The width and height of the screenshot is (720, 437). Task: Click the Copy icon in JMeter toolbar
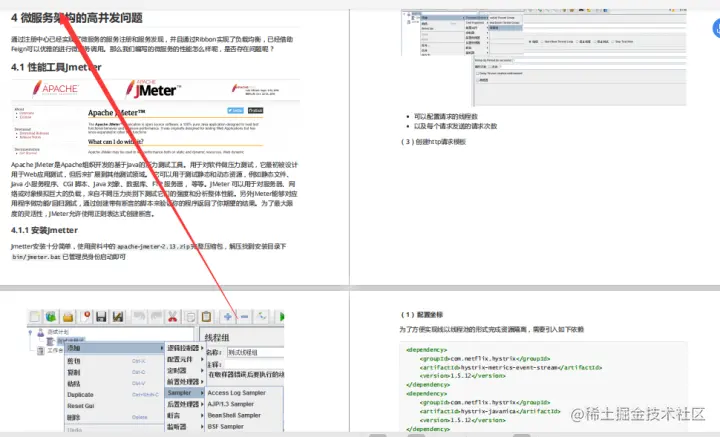[190, 316]
